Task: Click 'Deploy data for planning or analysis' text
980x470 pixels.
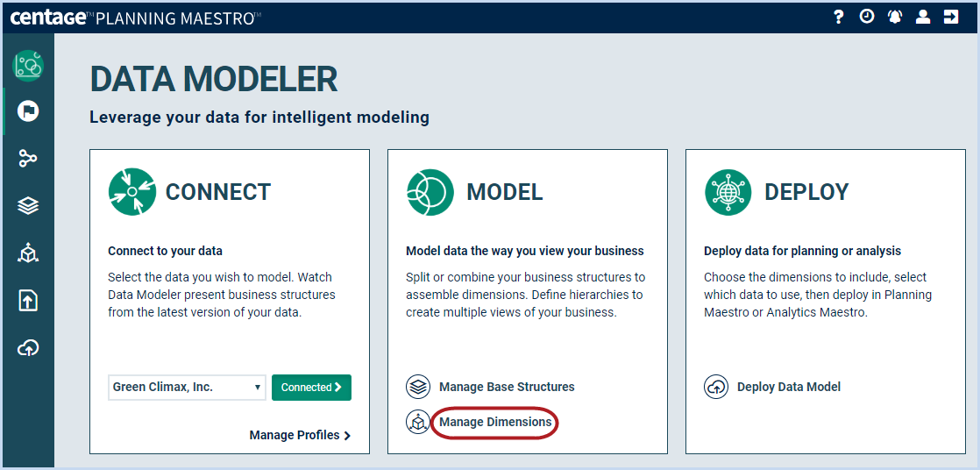Action: pyautogui.click(x=803, y=252)
